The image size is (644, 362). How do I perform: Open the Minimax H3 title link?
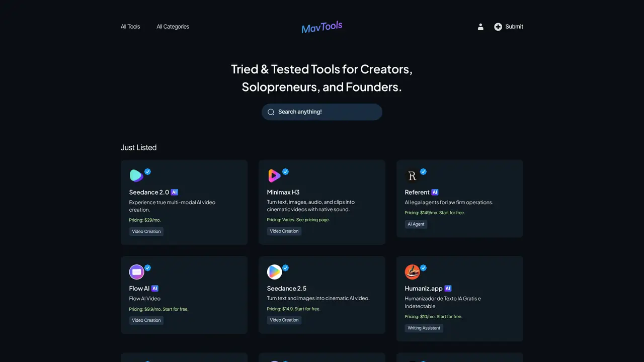(283, 192)
